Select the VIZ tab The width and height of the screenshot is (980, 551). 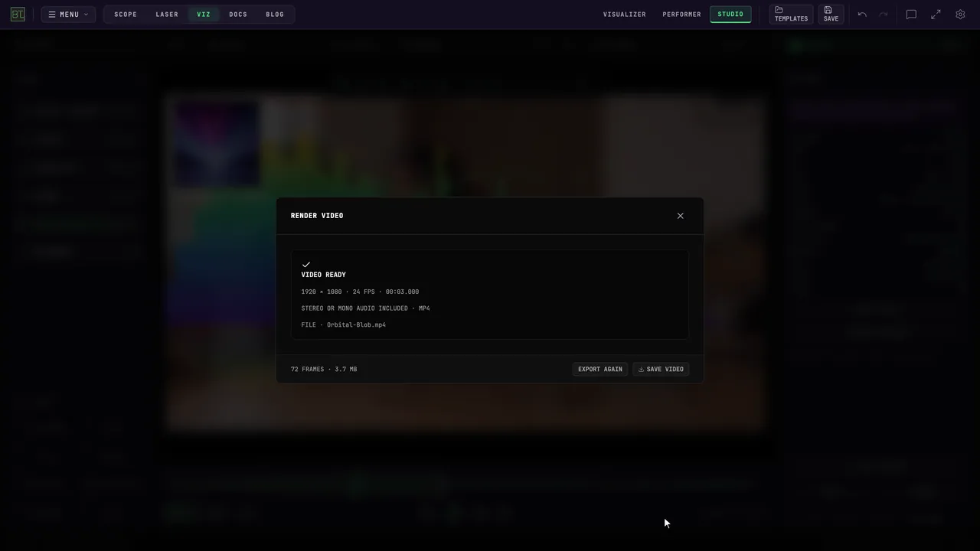click(x=204, y=15)
